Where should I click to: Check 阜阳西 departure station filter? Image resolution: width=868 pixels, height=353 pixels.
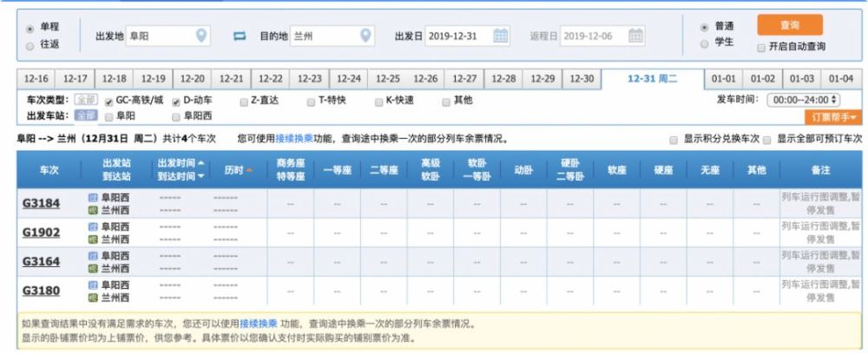click(x=176, y=117)
